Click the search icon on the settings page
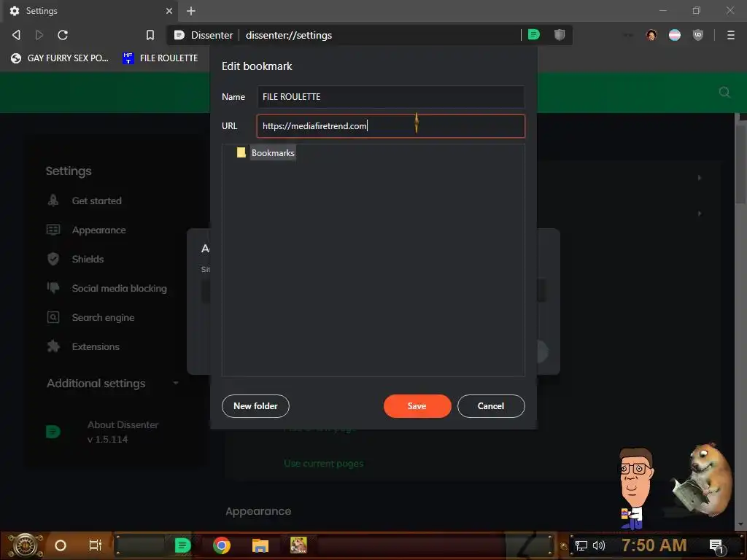Viewport: 747px width, 560px height. [724, 92]
